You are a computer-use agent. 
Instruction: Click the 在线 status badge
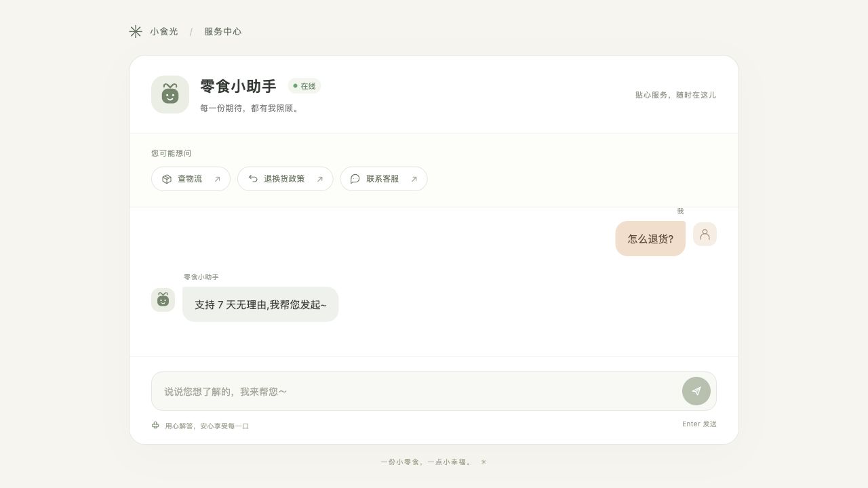tap(304, 86)
